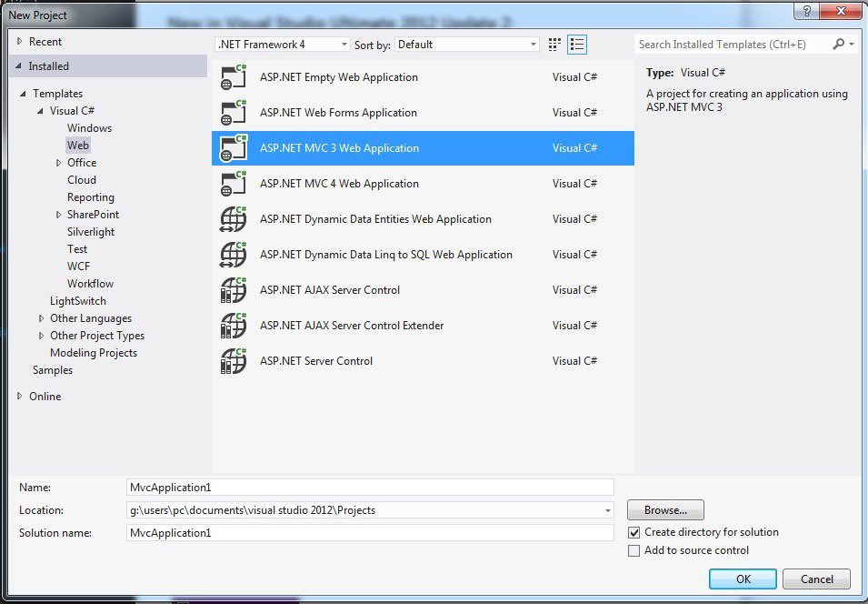Click the ASP.NET Web Forms Application icon
This screenshot has width=868, height=604.
[x=234, y=113]
